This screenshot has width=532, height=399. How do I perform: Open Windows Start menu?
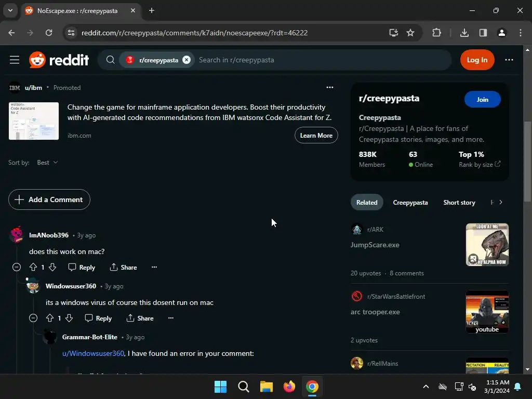click(220, 387)
